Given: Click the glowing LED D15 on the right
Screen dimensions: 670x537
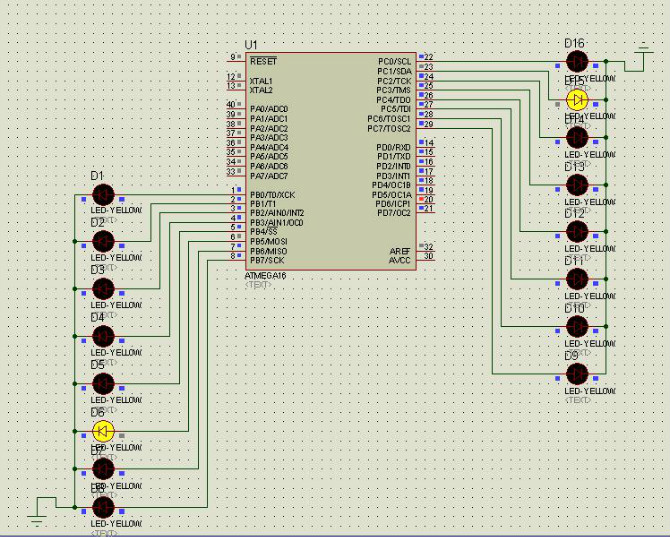Looking at the screenshot, I should 577,100.
